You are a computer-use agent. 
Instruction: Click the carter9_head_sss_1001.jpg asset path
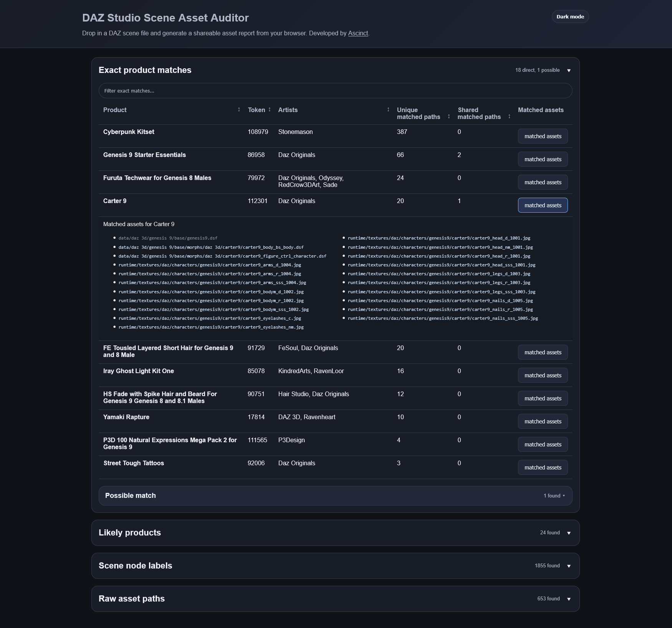pos(442,265)
